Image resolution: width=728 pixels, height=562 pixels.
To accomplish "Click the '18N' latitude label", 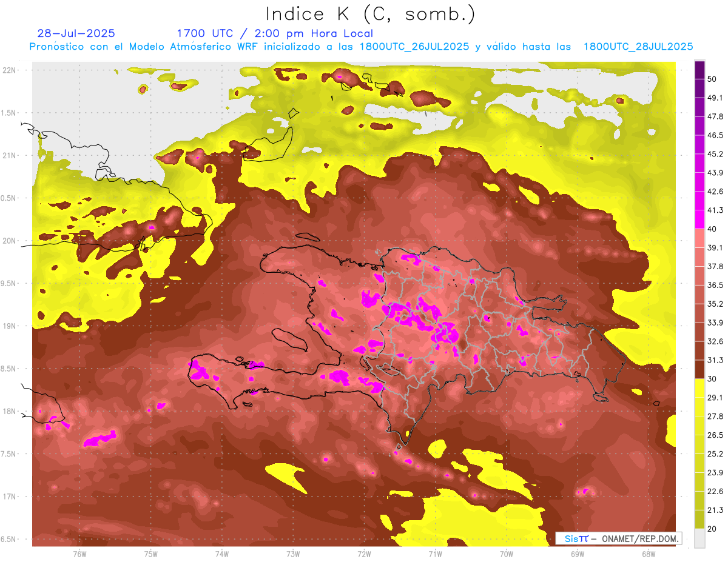I will [x=10, y=411].
